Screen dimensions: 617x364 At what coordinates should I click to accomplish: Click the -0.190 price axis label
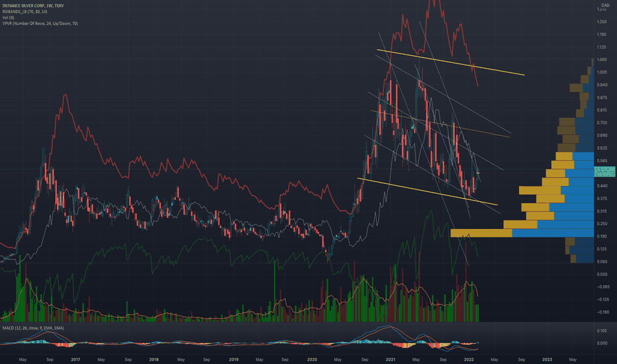tap(603, 312)
